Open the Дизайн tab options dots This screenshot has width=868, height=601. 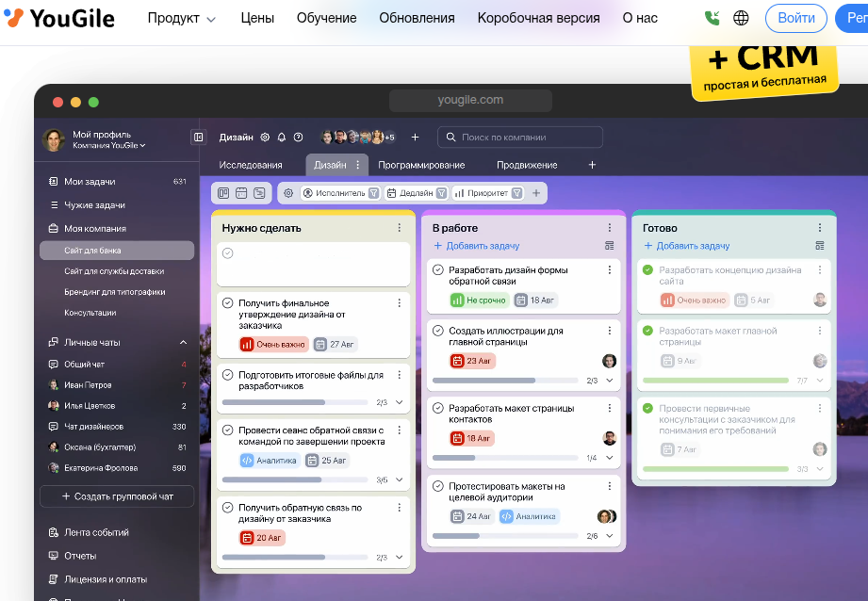[358, 165]
